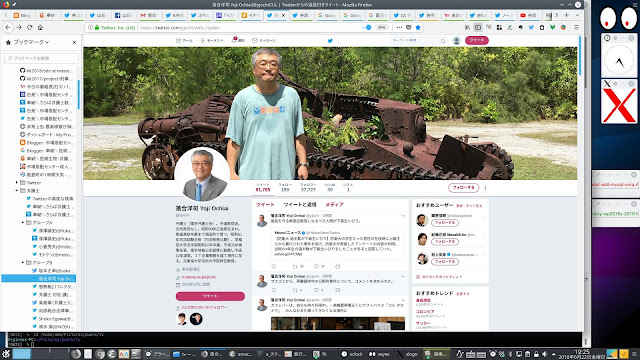Click the Twitter bird logo in page header
640x360 pixels.
[x=330, y=40]
